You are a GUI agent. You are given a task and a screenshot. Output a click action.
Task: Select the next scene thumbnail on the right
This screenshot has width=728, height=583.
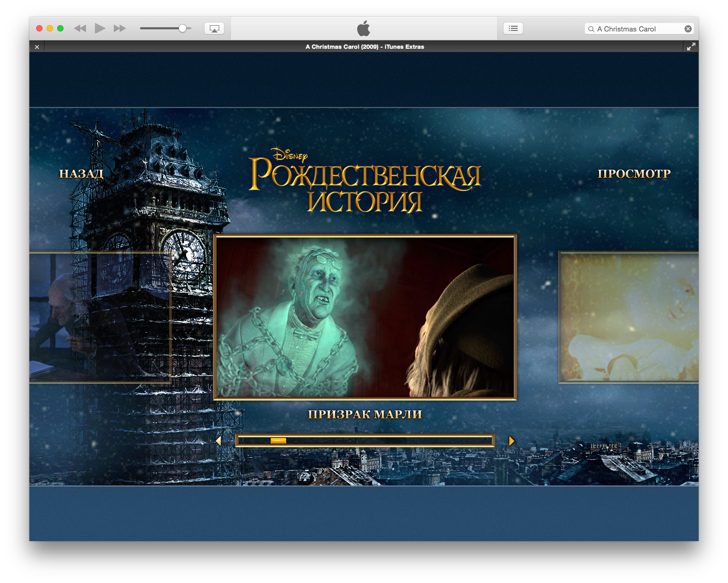point(628,317)
